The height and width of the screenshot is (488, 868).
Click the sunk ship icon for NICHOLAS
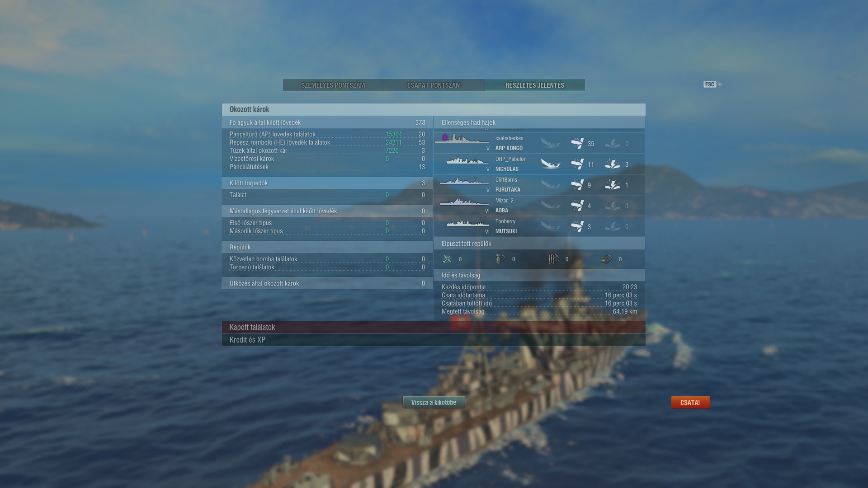[x=551, y=164]
